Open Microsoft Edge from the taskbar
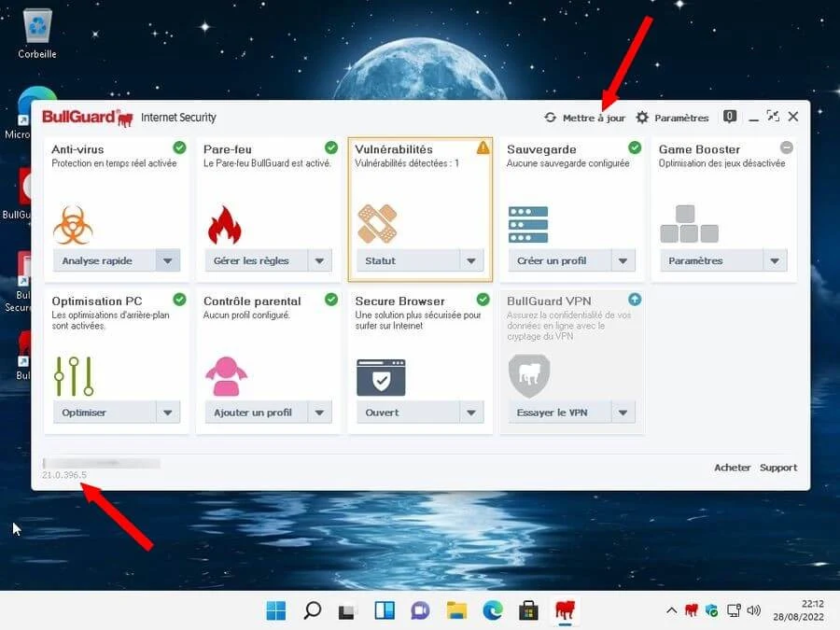Viewport: 840px width, 630px height. (x=492, y=610)
